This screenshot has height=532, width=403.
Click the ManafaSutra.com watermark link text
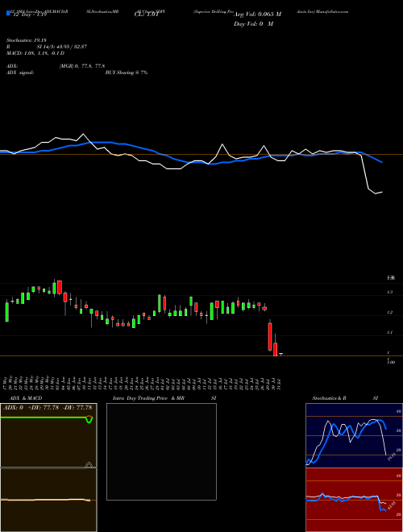(x=332, y=11)
